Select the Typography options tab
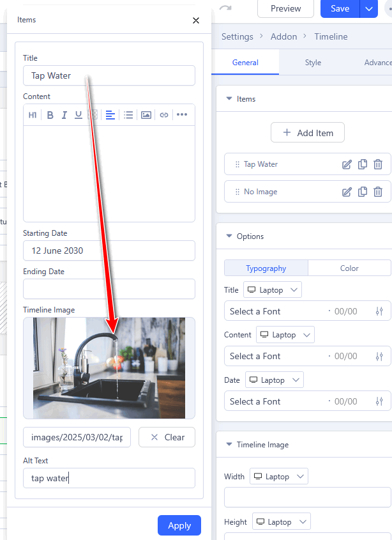This screenshot has height=540, width=392. coord(266,268)
